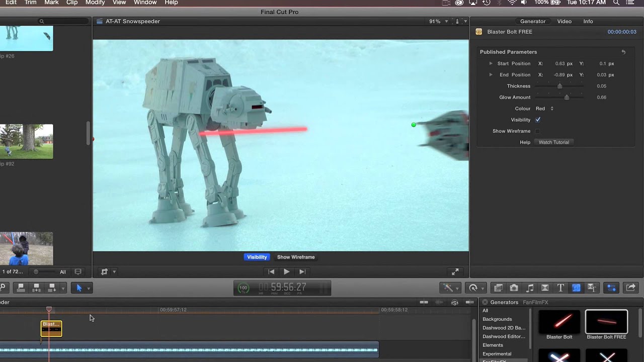Viewport: 644px width, 362px height.
Task: Uncheck the Visibility checkbox in inspector
Action: [x=538, y=120]
